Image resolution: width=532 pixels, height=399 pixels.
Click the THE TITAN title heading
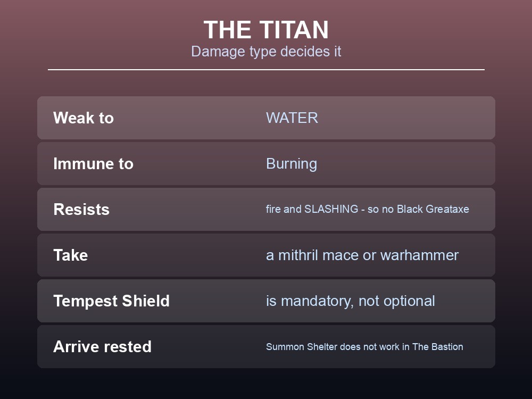tap(266, 30)
